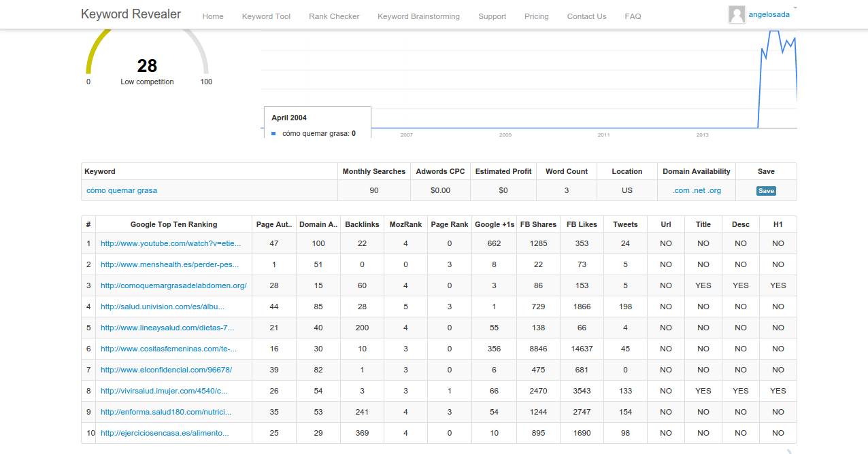This screenshot has height=454, width=868.
Task: Click the Domain Authority column header
Action: tap(318, 224)
